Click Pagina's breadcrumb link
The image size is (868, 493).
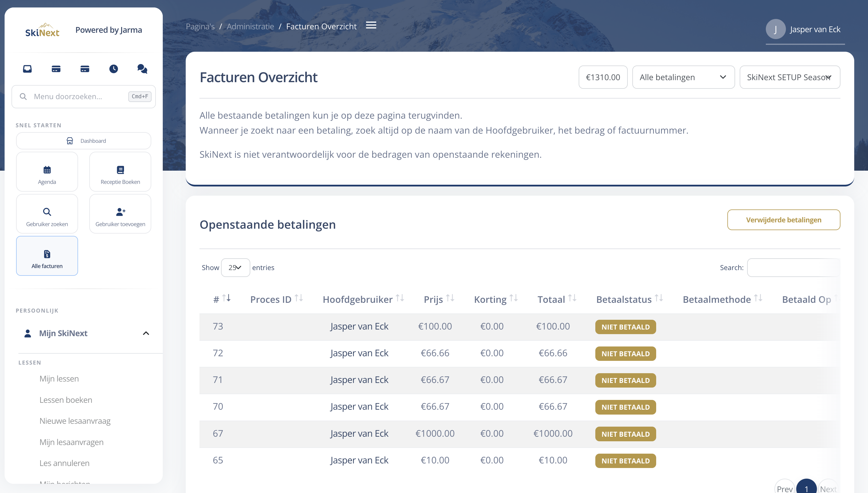click(200, 26)
